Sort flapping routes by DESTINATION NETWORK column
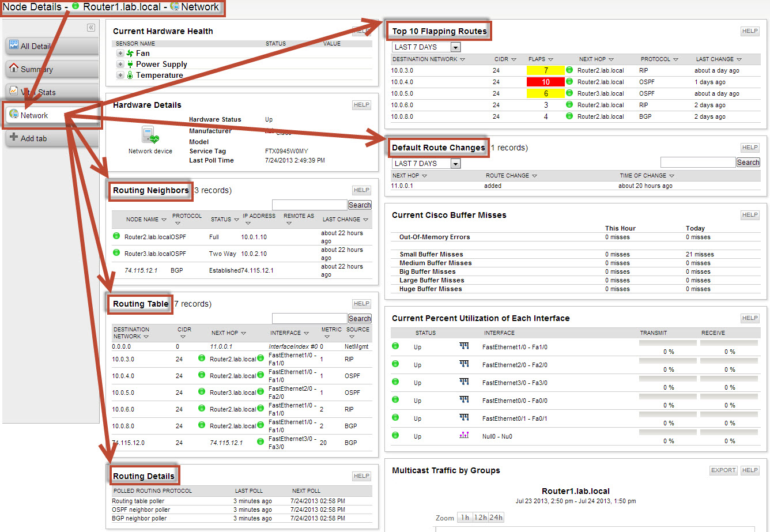 tap(429, 59)
